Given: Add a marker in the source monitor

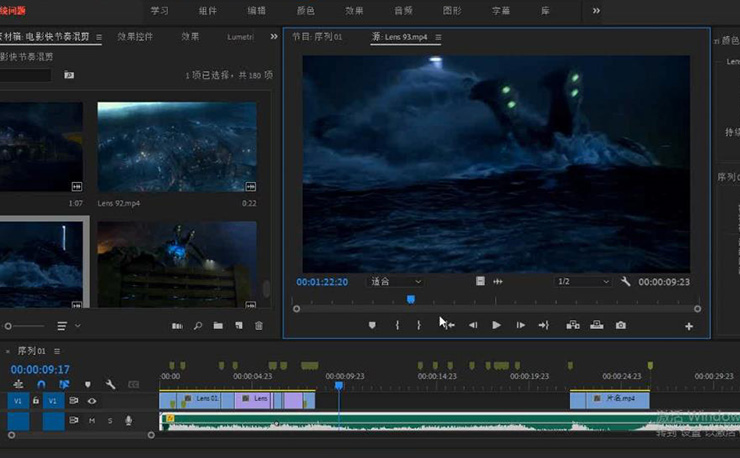Looking at the screenshot, I should [x=372, y=325].
